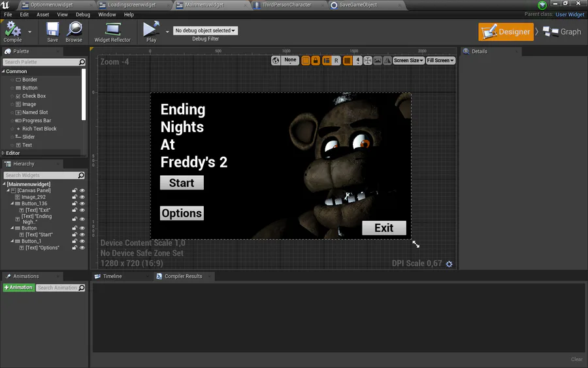Collapse the Mainmenuwidget root node
588x368 pixels.
click(x=4, y=184)
